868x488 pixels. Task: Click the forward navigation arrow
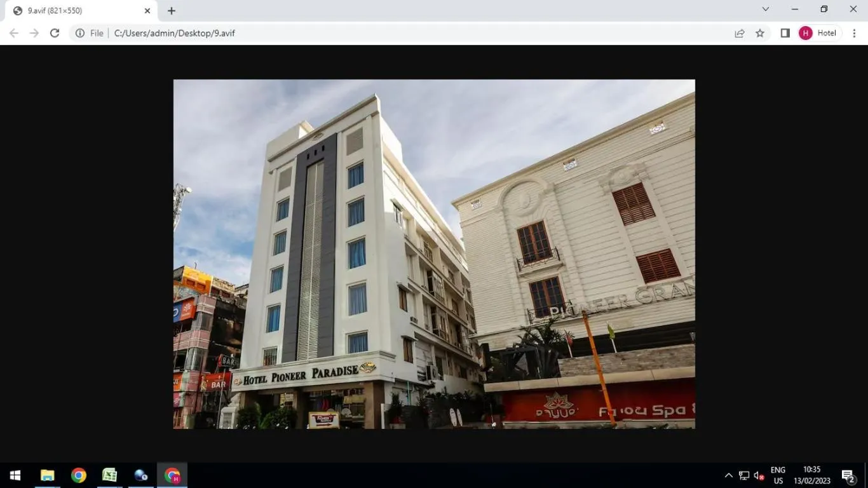tap(34, 33)
